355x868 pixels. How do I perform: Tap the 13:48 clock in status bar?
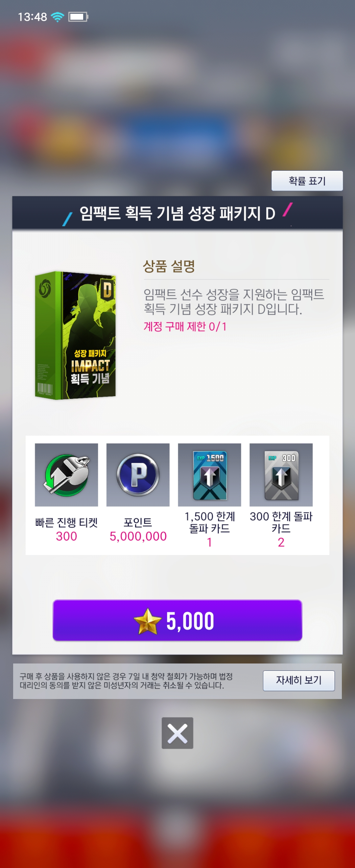pos(32,17)
